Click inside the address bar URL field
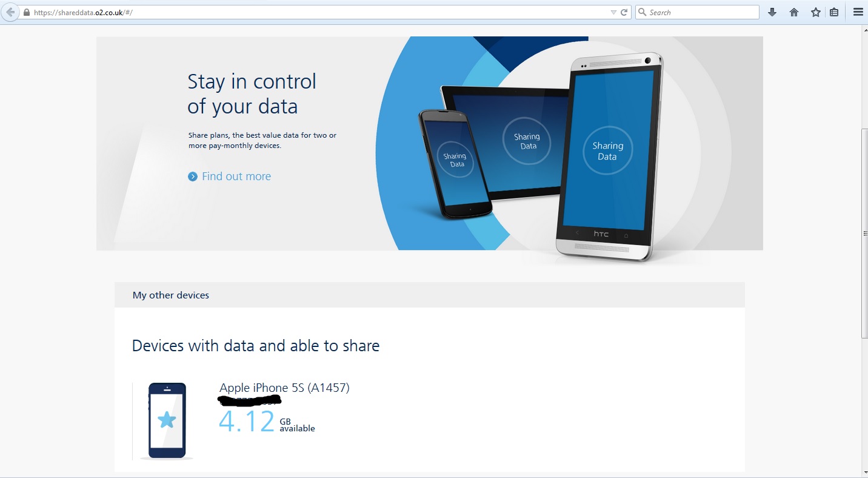Viewport: 868px width, 478px height. pos(242,12)
